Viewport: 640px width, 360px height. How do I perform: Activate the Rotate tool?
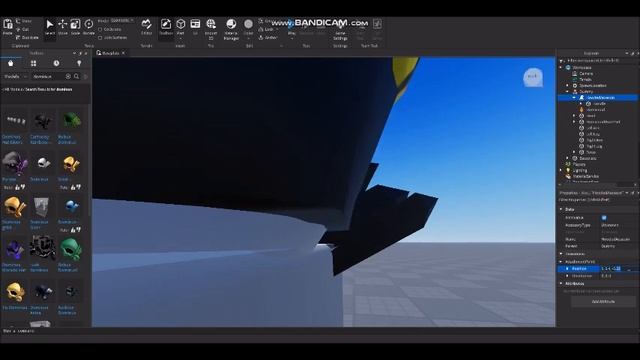tap(89, 24)
